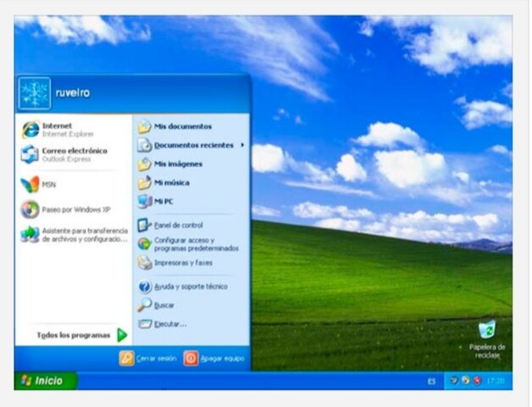
Task: Click Ayuda y soporte técnico text
Action: [x=191, y=287]
